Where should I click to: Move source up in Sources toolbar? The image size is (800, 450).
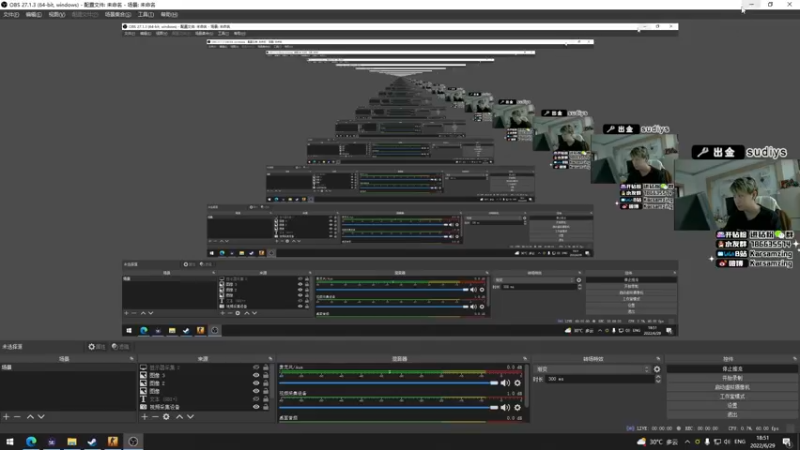[x=179, y=417]
